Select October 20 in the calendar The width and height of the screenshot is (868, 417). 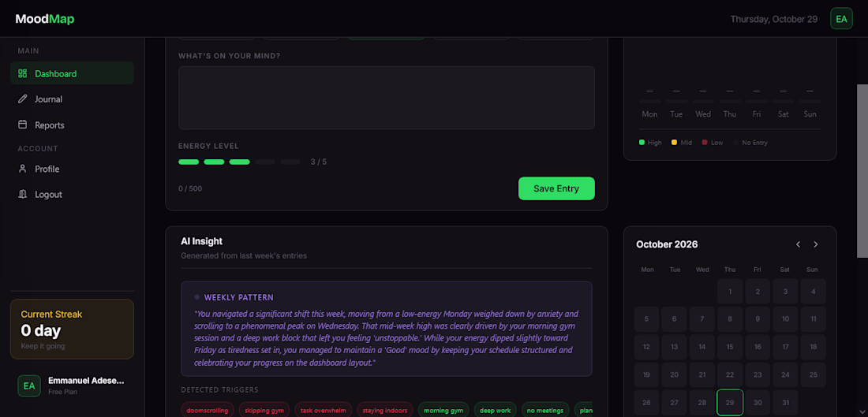(x=674, y=374)
